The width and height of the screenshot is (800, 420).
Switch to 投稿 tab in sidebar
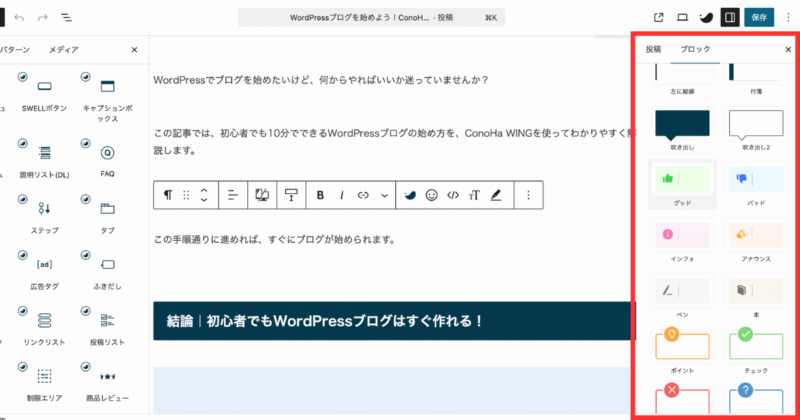tap(654, 49)
